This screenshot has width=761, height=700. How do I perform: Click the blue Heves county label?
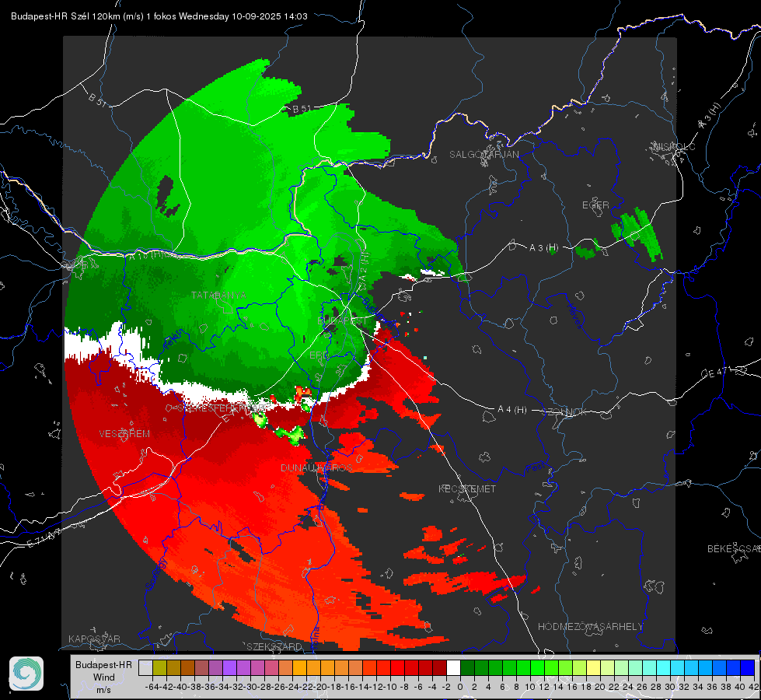(575, 317)
